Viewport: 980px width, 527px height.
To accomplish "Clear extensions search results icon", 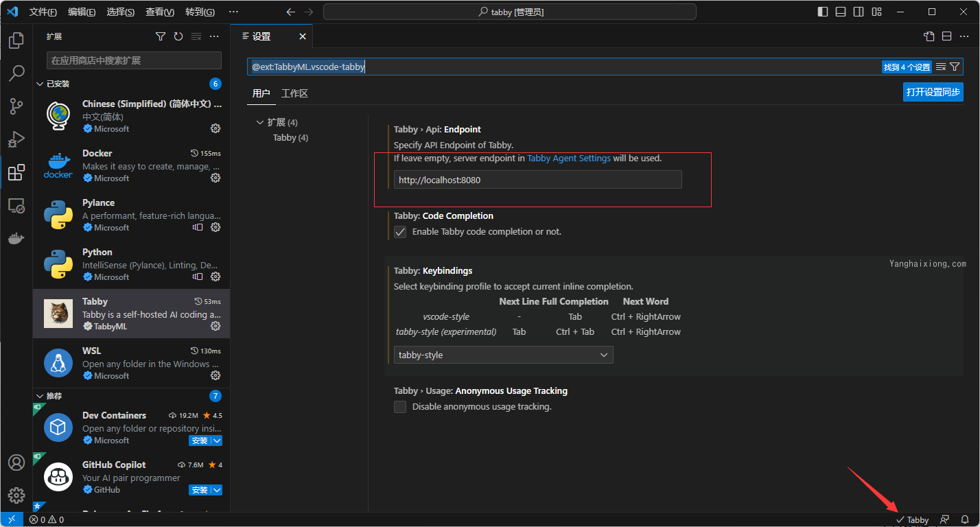I will pos(196,36).
